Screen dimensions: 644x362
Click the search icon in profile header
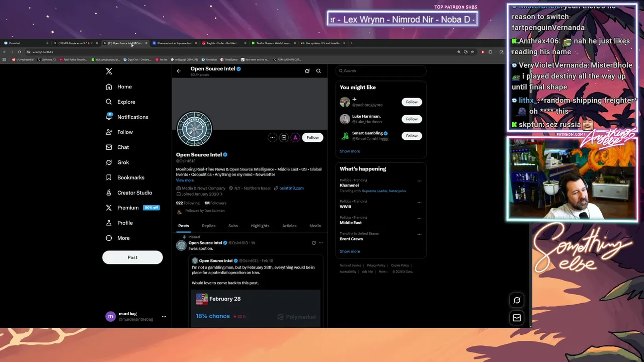click(318, 71)
